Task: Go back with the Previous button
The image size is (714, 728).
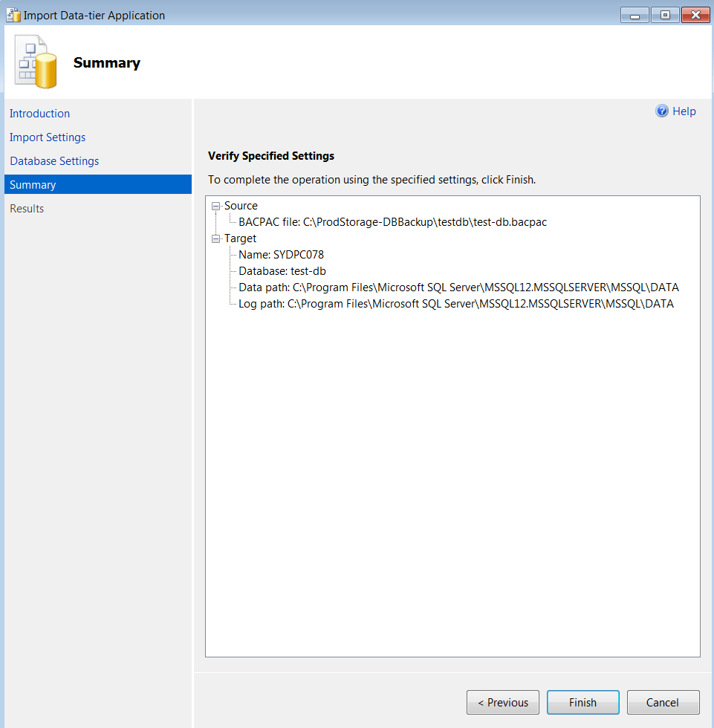Action: coord(503,703)
